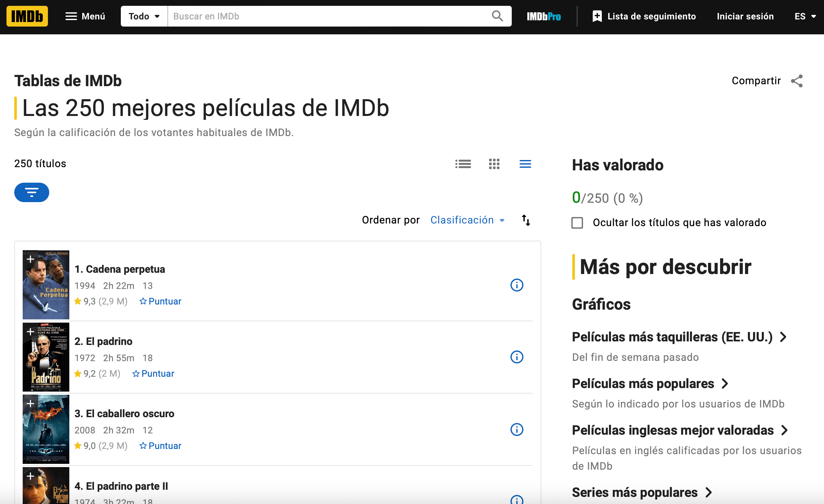Viewport: 824px width, 504px height.
Task: Switch to detailed list view icon
Action: [x=463, y=164]
